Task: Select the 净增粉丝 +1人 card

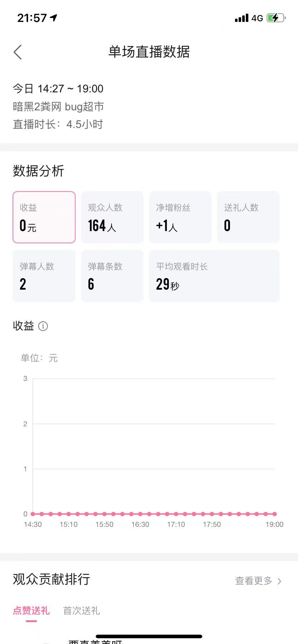Action: 180,217
